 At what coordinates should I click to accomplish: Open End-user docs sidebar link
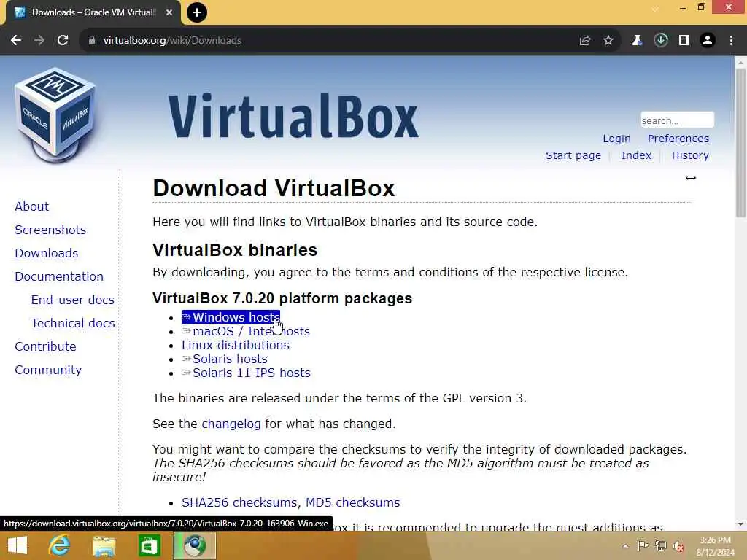click(72, 300)
